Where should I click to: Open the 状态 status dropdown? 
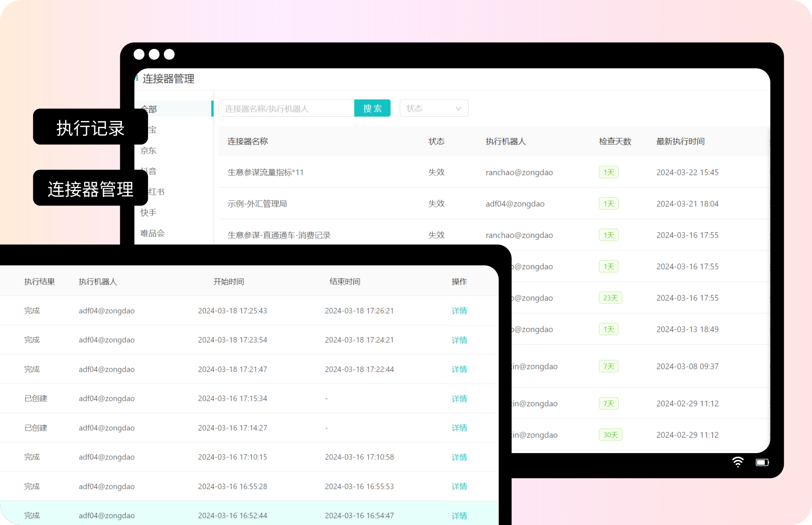[x=434, y=108]
